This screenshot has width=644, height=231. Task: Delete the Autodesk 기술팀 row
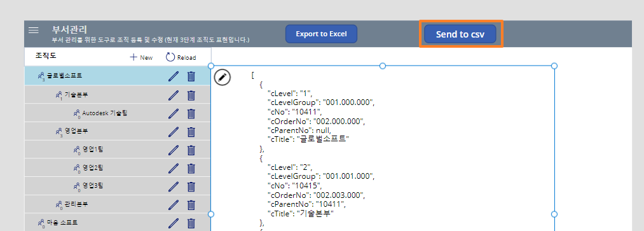[x=191, y=113]
